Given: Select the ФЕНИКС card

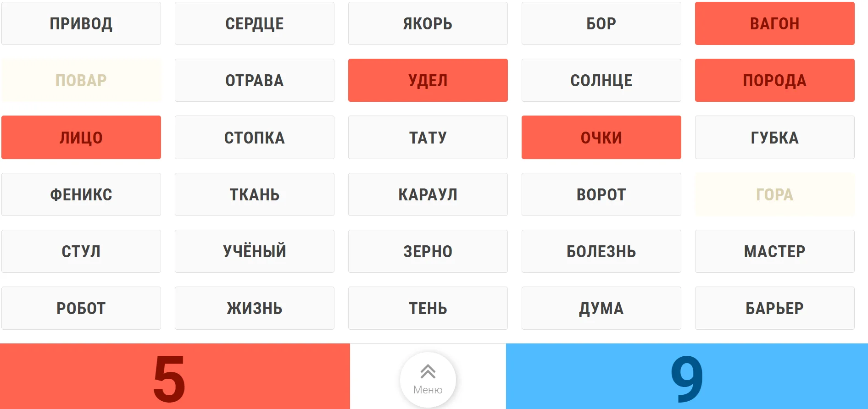Looking at the screenshot, I should click(81, 194).
